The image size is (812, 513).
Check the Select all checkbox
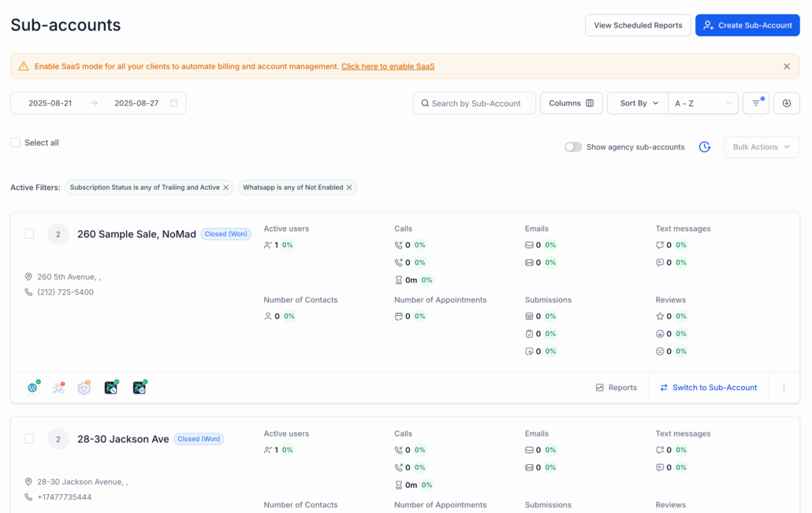(x=16, y=143)
